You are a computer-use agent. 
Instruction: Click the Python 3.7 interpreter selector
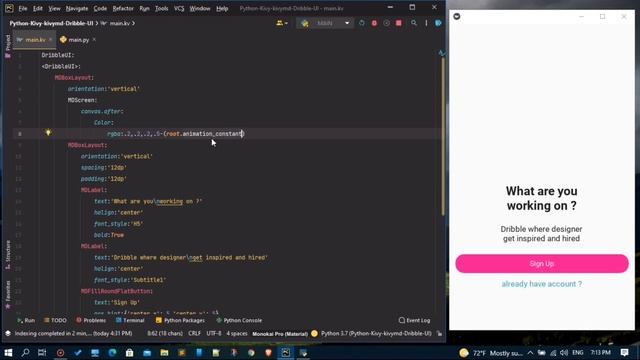pos(376,333)
